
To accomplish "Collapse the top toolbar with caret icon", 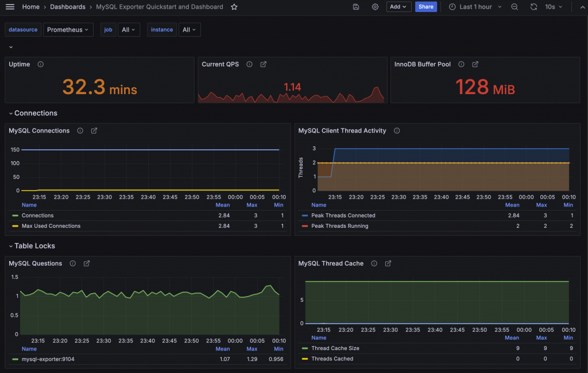I will pyautogui.click(x=582, y=7).
